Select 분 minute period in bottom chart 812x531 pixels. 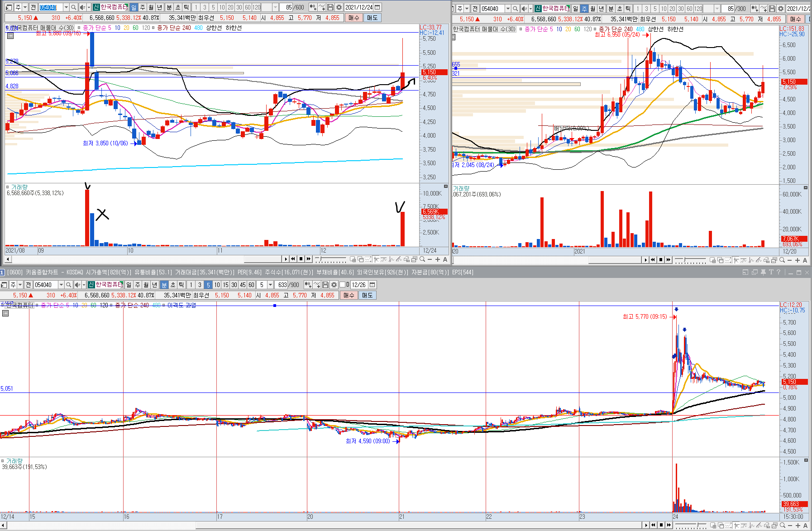point(164,285)
